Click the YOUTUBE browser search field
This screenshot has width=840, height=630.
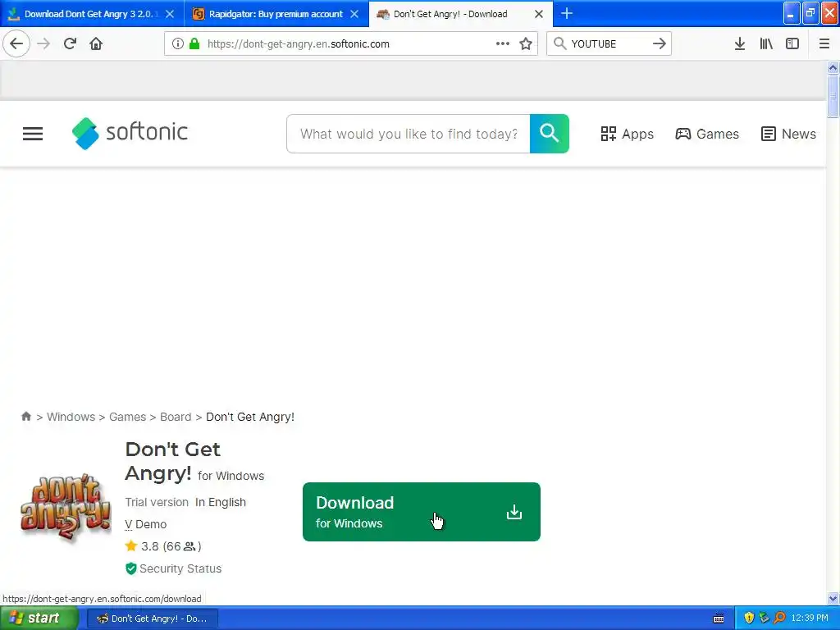click(x=609, y=44)
